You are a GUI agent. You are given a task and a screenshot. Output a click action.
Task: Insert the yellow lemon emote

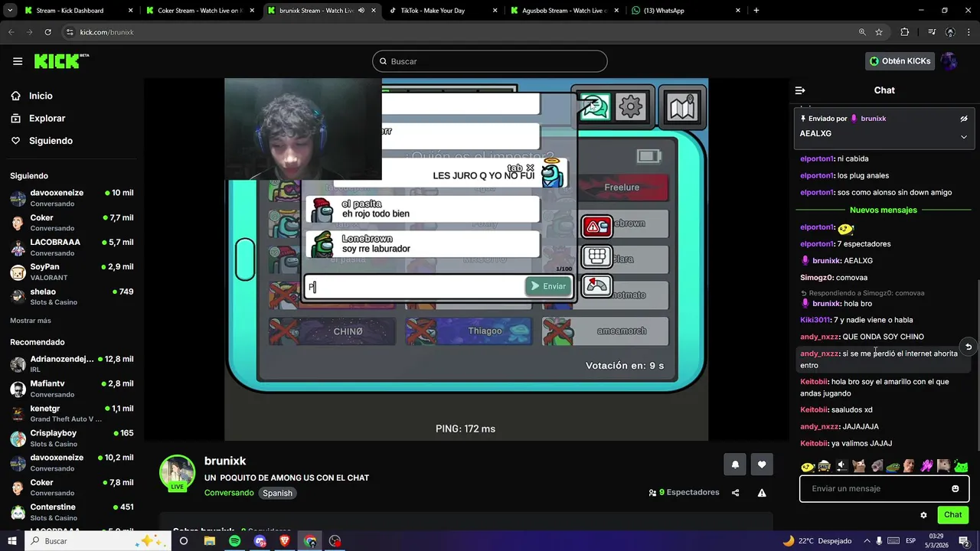(807, 466)
